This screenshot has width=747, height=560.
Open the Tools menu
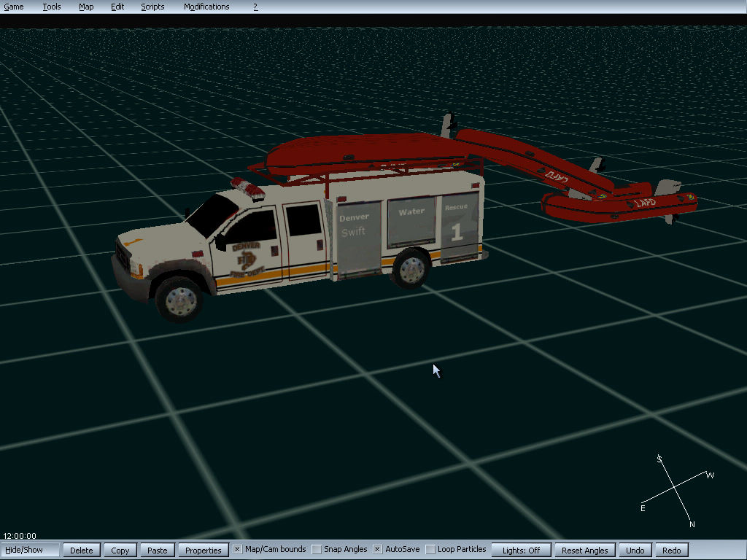point(52,7)
